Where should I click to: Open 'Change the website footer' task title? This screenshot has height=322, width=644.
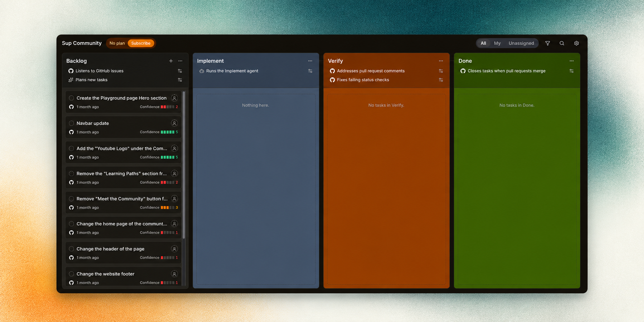pos(105,274)
